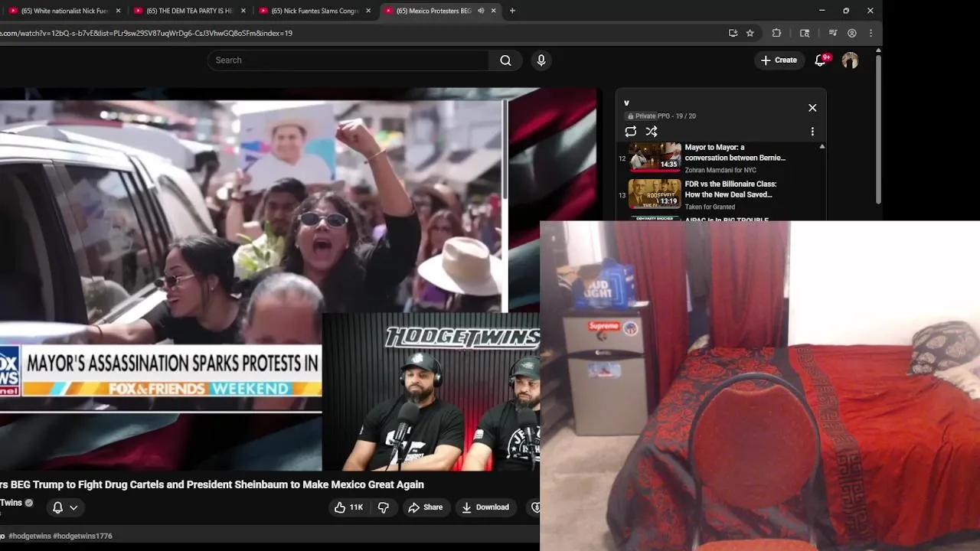
Task: Click the video title text
Action: 212,484
